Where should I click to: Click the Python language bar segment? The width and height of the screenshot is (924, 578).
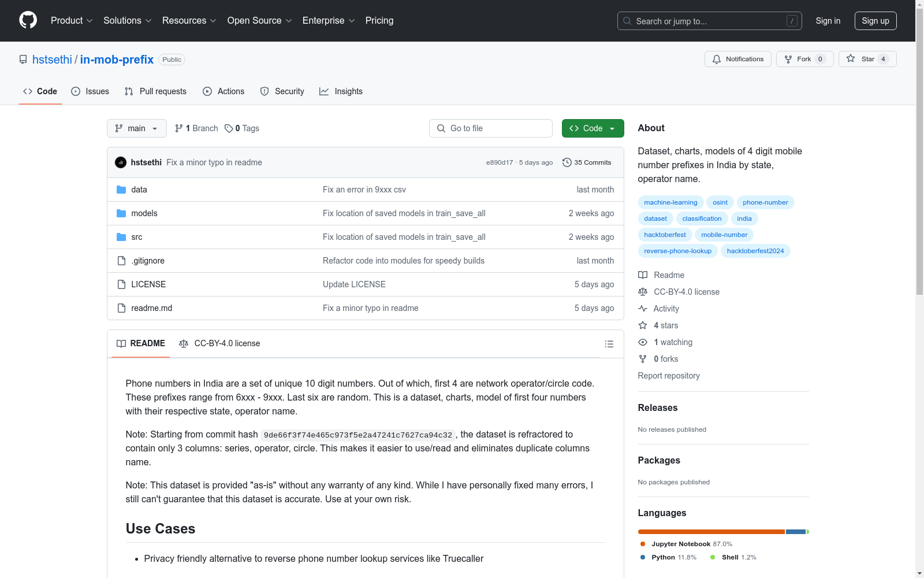coord(796,532)
